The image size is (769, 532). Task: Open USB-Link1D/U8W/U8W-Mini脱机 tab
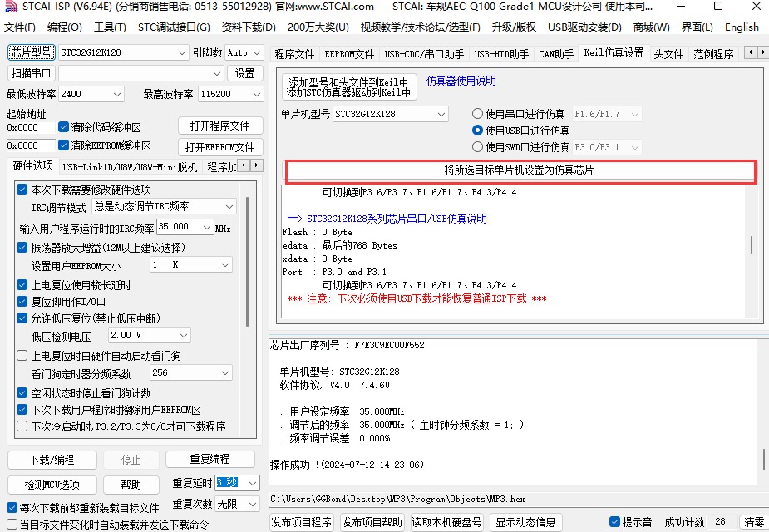tap(130, 167)
